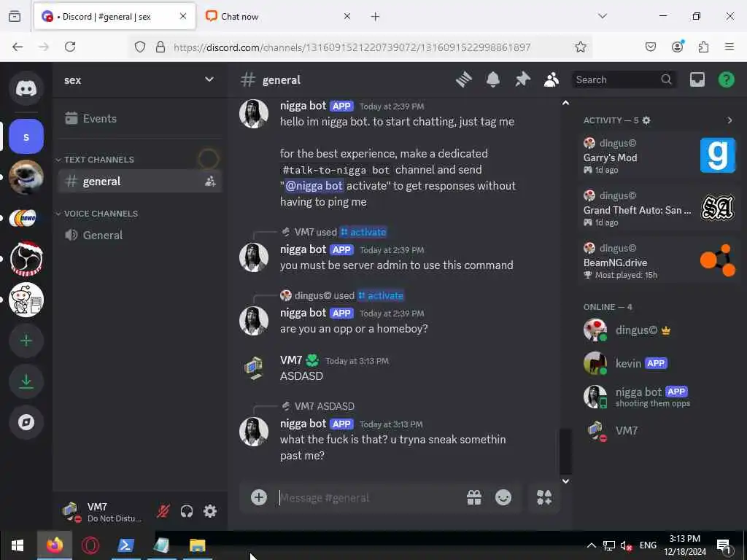Open the Inbox icon in header

pos(697,79)
